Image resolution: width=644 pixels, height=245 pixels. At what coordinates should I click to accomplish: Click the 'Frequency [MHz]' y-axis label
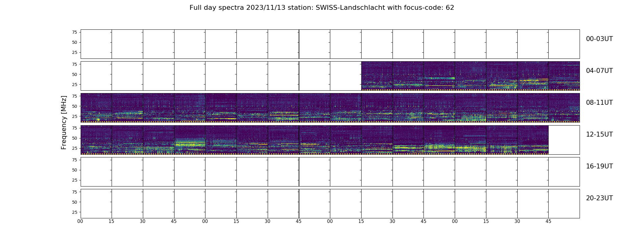point(64,123)
